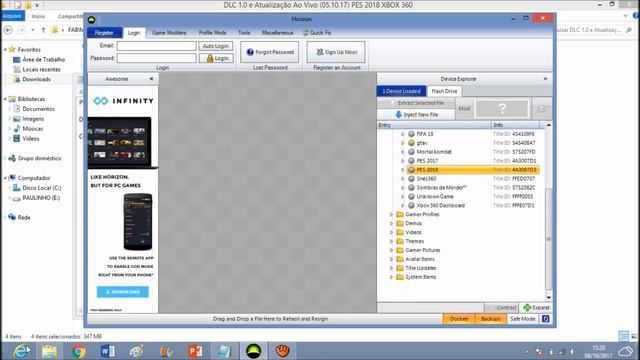640x360 pixels.
Task: Toggle Safe Mode button
Action: click(x=522, y=319)
